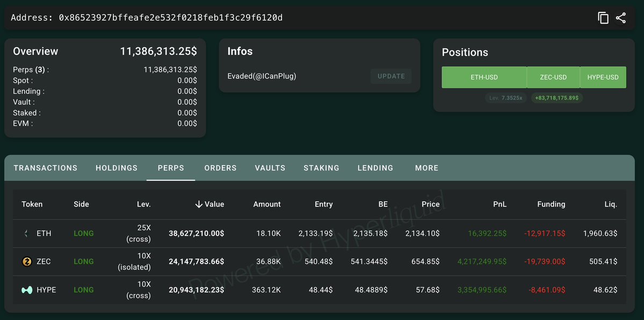Screen dimensions: 644x320
Task: Click the Lev. 7.3525x badge
Action: click(x=505, y=98)
